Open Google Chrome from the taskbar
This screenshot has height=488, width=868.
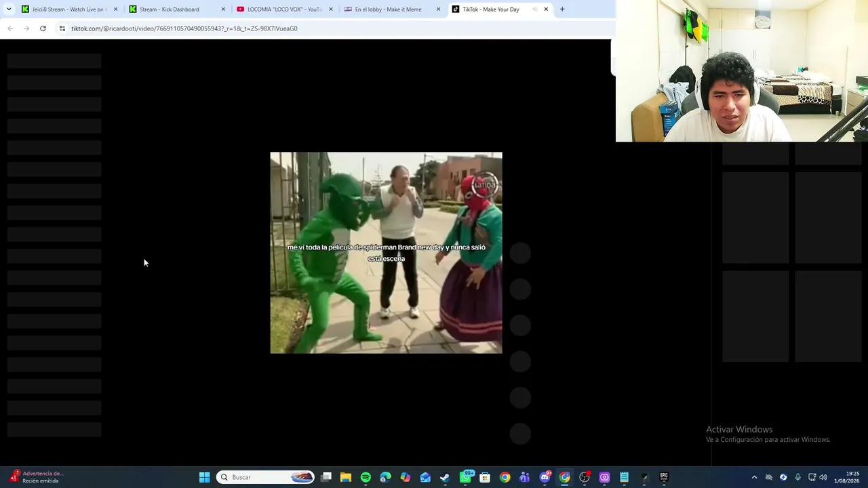click(x=505, y=477)
